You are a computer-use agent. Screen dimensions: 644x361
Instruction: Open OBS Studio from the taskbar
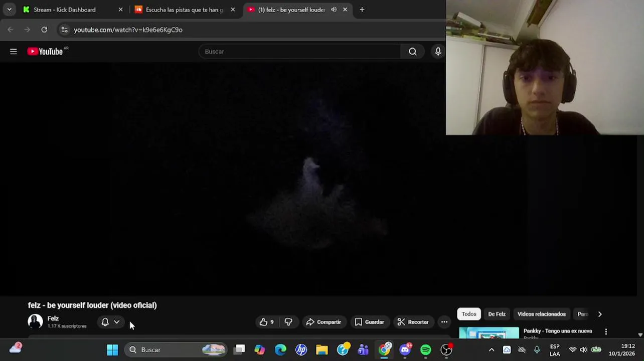[446, 349]
